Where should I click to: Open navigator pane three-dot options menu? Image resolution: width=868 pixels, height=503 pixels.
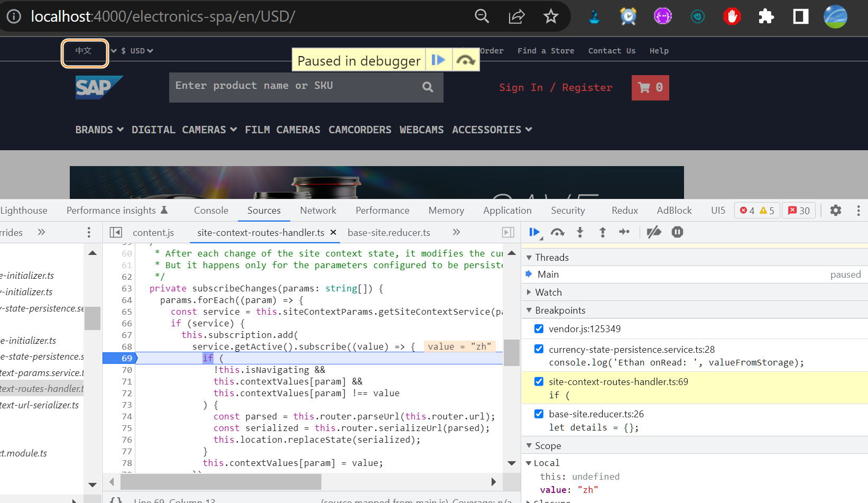click(89, 232)
